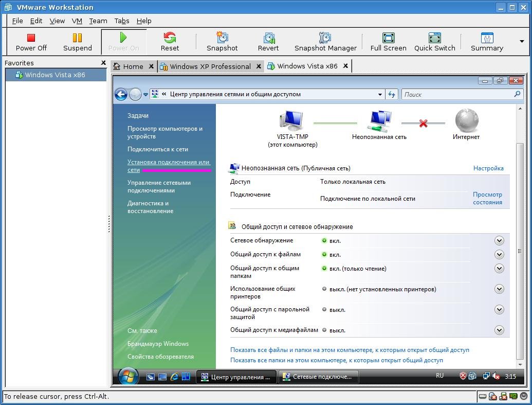Click the network adapter status bar icon

point(513,396)
